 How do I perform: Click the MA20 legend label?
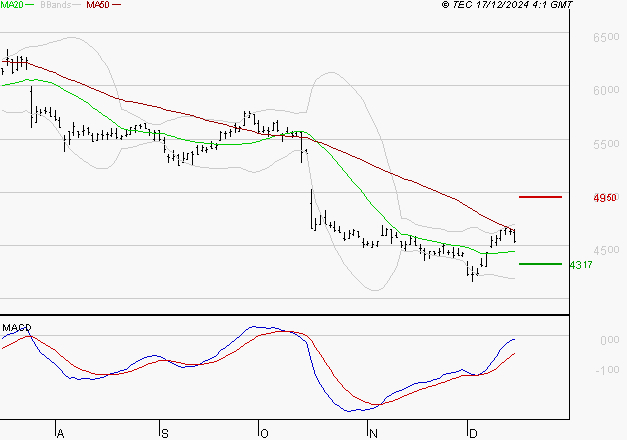pyautogui.click(x=12, y=5)
